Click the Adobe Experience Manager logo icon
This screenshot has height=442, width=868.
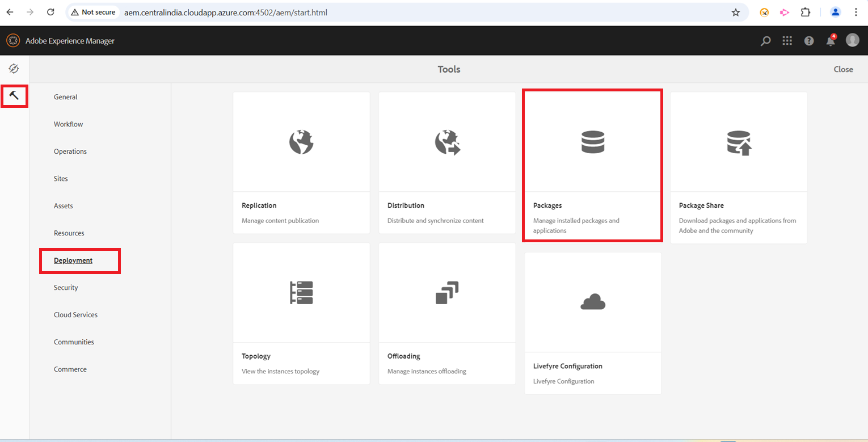coord(12,41)
